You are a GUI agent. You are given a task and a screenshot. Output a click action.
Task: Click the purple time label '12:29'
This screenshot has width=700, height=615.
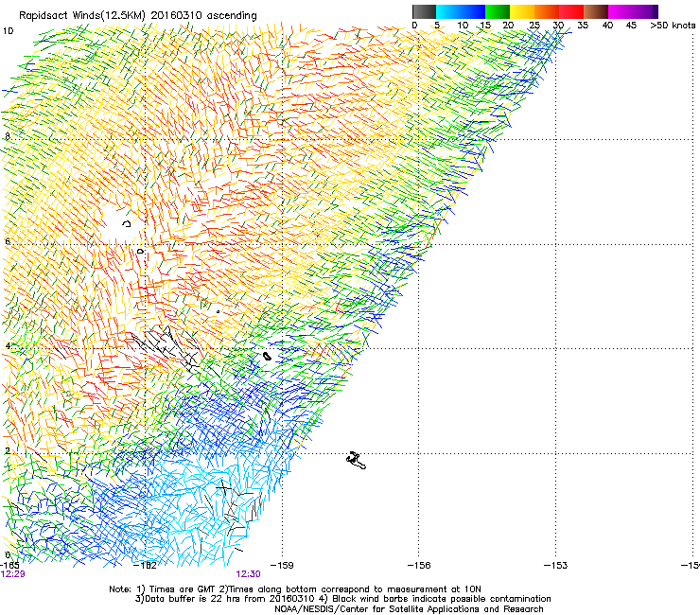click(12, 574)
